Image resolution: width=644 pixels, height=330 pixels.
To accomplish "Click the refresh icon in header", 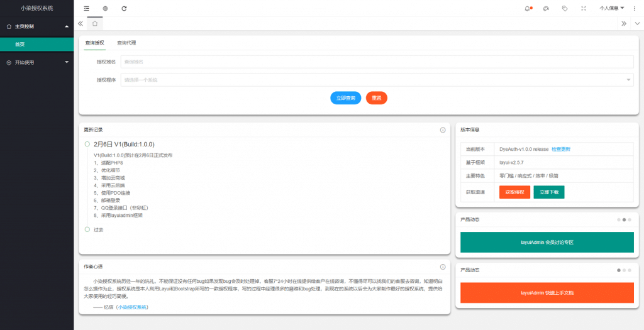I will coord(124,8).
